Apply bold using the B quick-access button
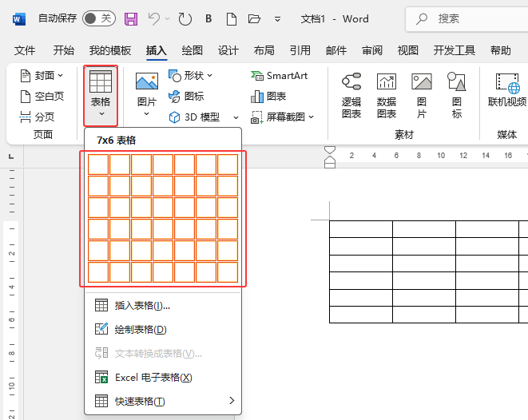The width and height of the screenshot is (528, 420). 208,18
